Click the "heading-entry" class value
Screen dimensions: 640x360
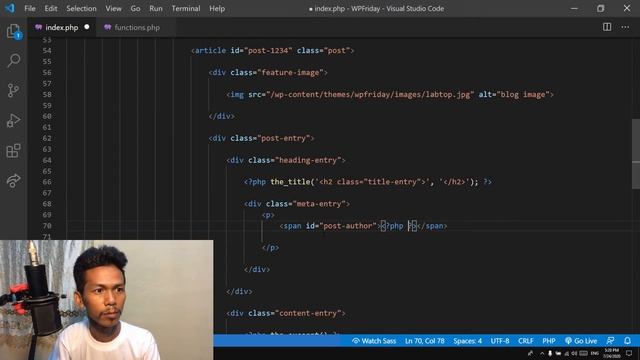pyautogui.click(x=309, y=160)
